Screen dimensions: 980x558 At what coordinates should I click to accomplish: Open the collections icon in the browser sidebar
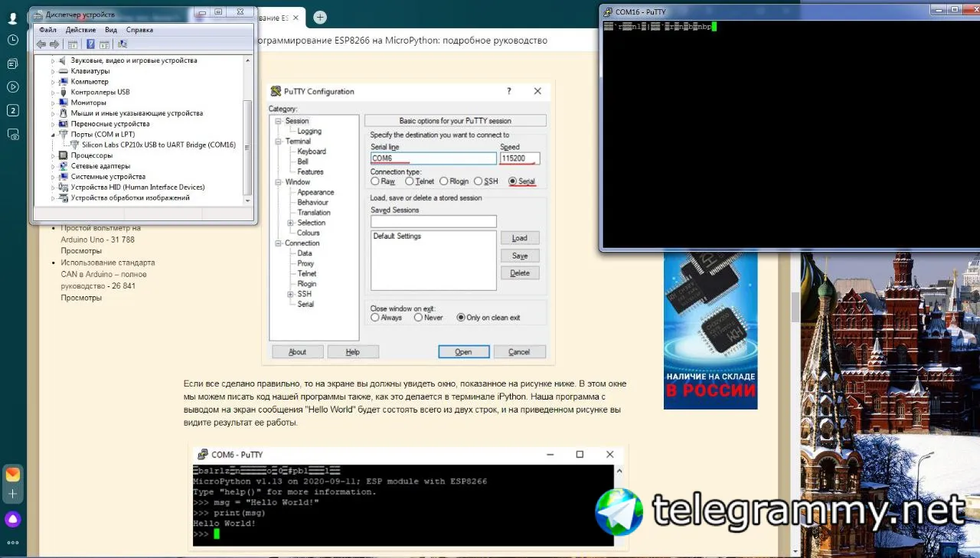pyautogui.click(x=12, y=64)
